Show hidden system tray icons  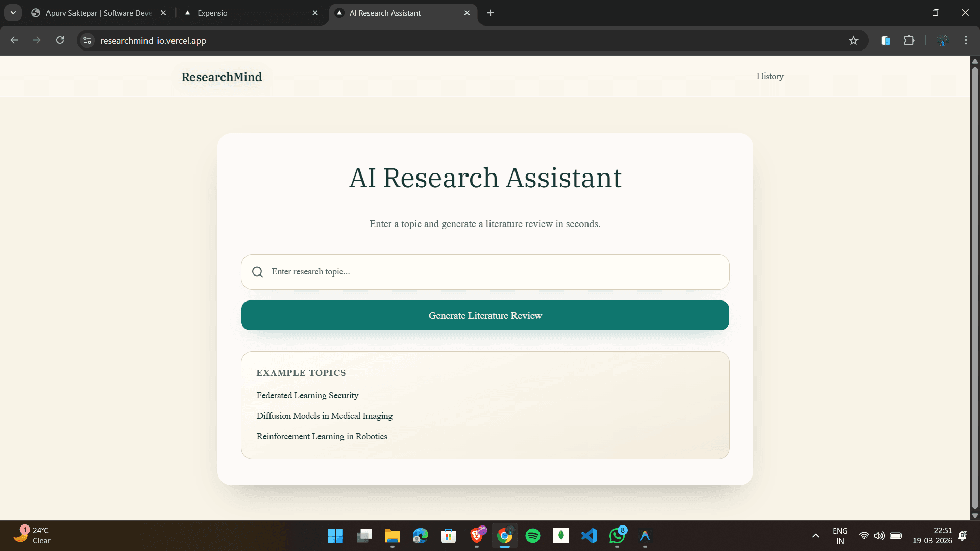[x=815, y=536]
